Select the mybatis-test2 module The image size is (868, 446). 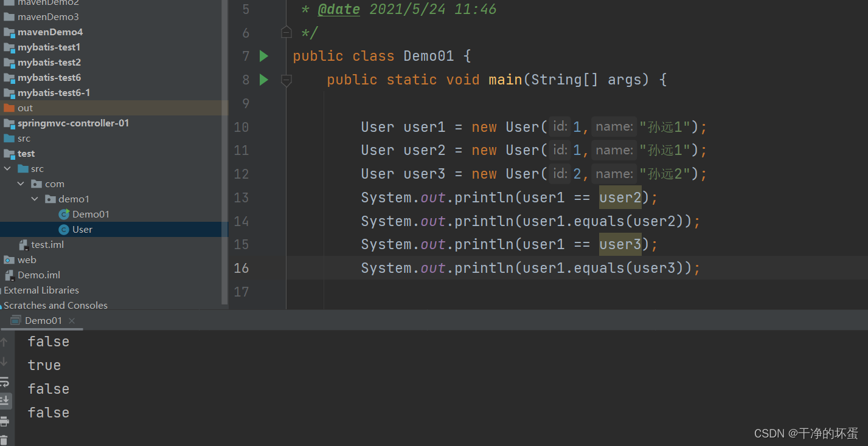pyautogui.click(x=49, y=63)
